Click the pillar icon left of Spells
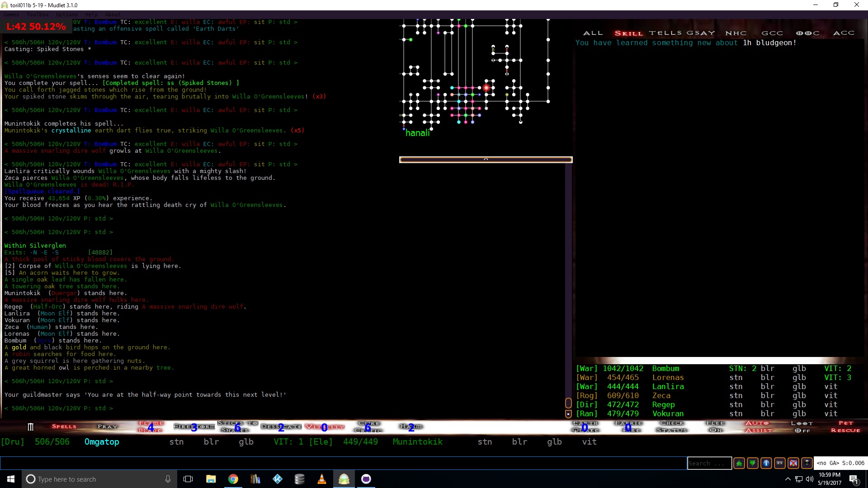 pyautogui.click(x=30, y=427)
